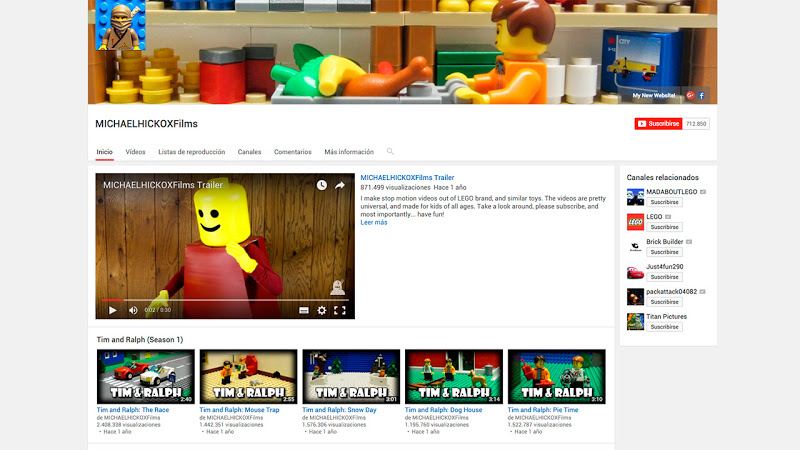Open the Más información tab
800x450 pixels.
tap(349, 152)
